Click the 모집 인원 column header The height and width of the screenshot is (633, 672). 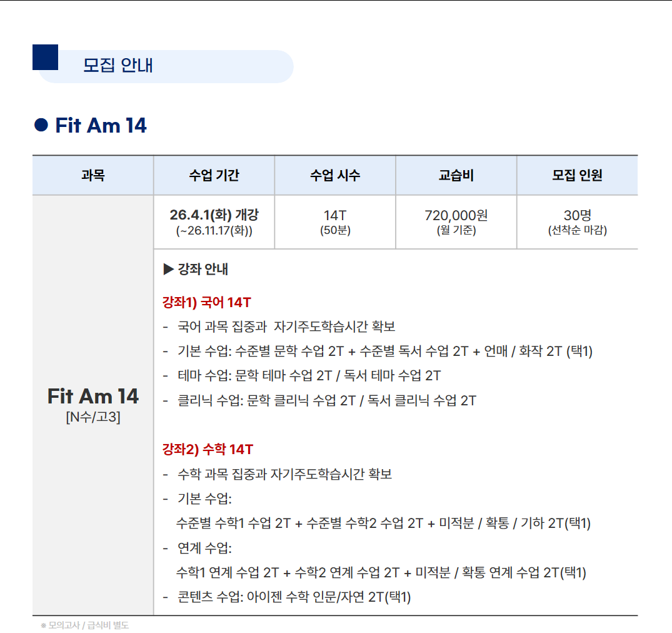pyautogui.click(x=577, y=176)
